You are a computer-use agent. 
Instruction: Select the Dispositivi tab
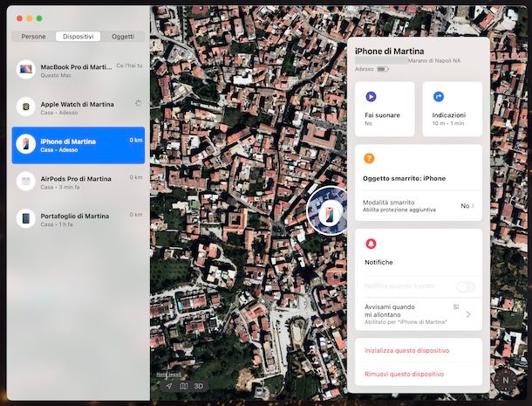tap(78, 37)
